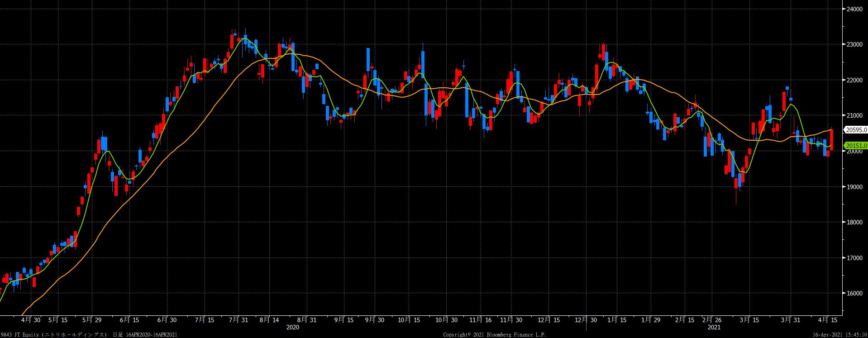This screenshot has height=338, width=868.
Task: Select the 12月 30 date label
Action: [x=586, y=320]
